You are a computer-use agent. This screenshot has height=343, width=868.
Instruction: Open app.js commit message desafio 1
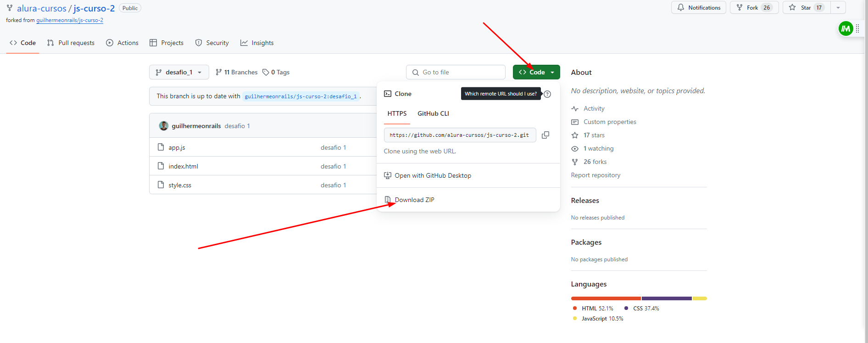coord(333,147)
